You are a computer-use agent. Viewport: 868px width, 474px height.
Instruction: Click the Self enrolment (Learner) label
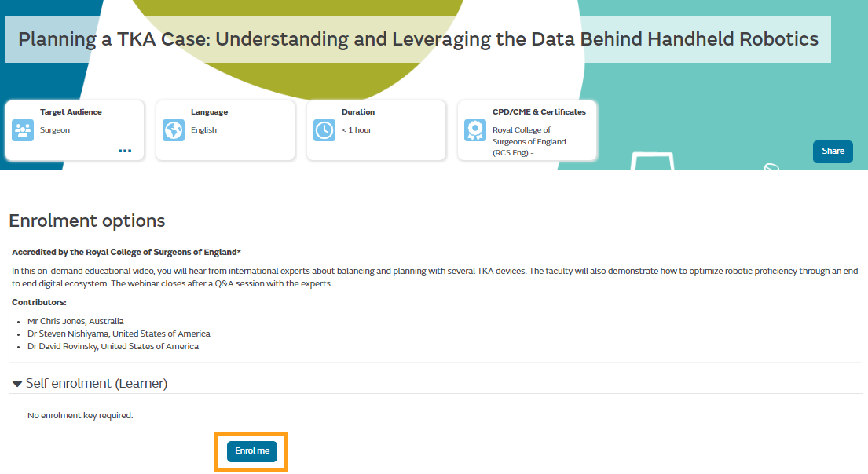tap(97, 383)
